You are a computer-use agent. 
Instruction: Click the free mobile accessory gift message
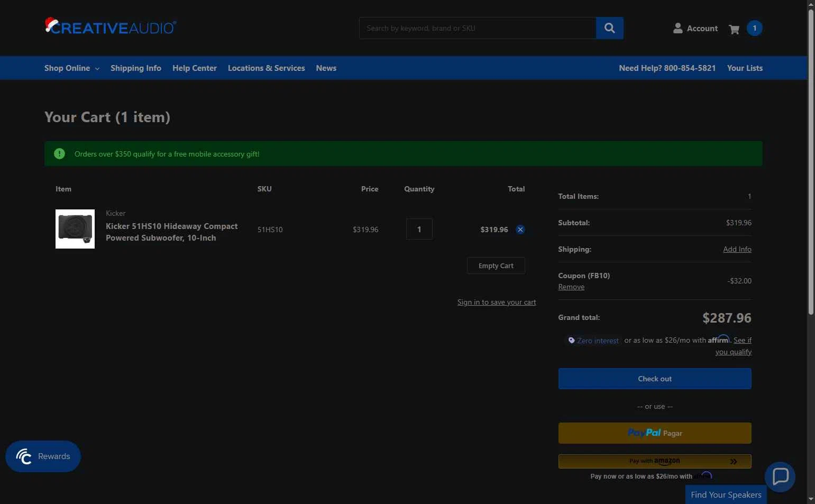[x=167, y=154]
